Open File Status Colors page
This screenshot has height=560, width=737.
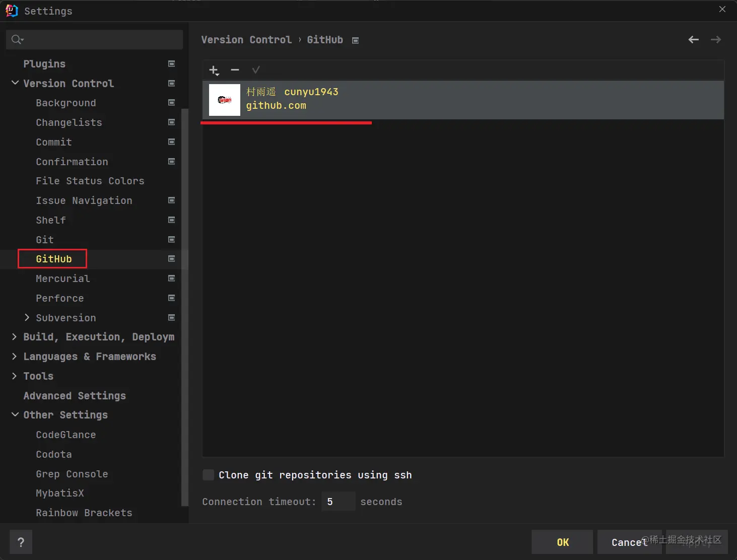click(90, 181)
